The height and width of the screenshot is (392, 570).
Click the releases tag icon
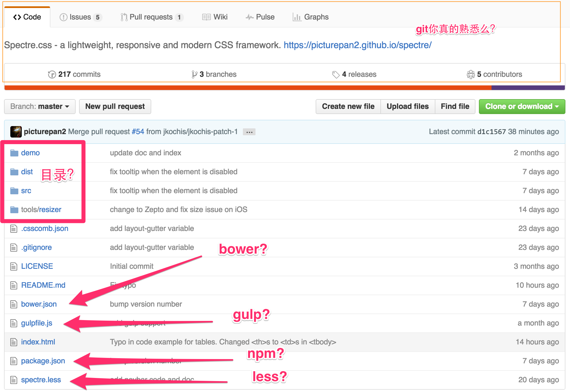[336, 75]
